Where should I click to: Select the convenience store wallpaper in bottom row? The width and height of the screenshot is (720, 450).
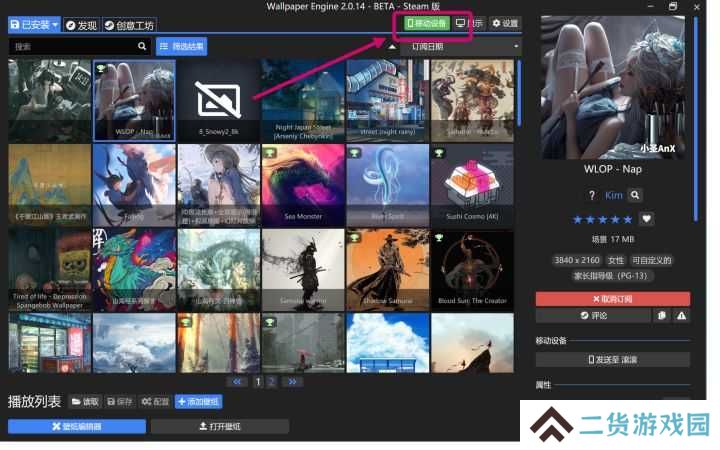pos(50,343)
